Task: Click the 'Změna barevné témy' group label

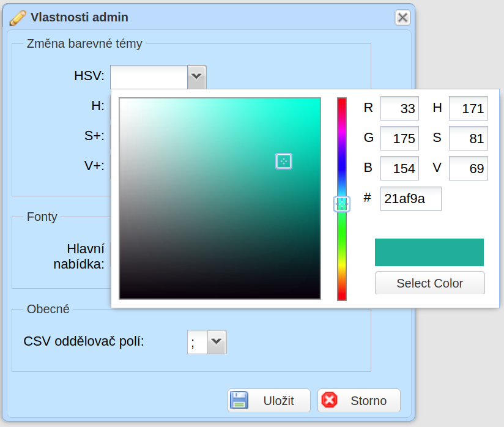Action: [x=84, y=43]
